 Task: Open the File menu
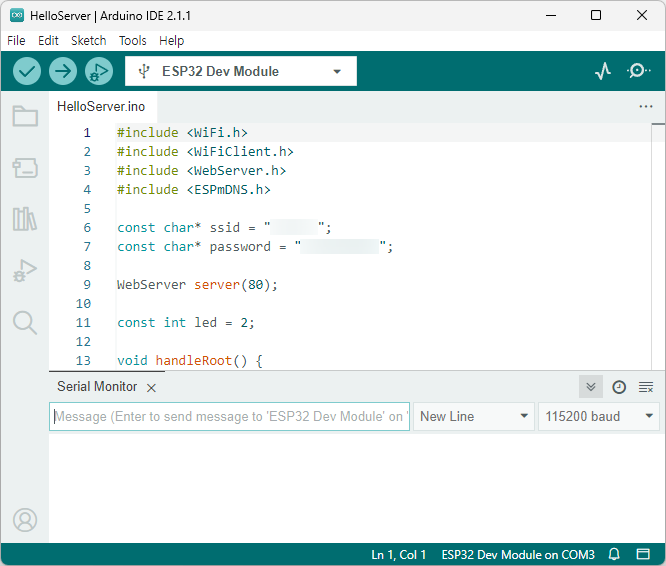(x=16, y=41)
